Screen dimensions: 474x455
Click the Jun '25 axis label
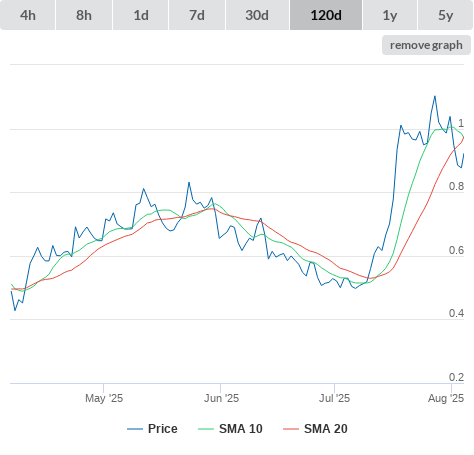point(221,398)
